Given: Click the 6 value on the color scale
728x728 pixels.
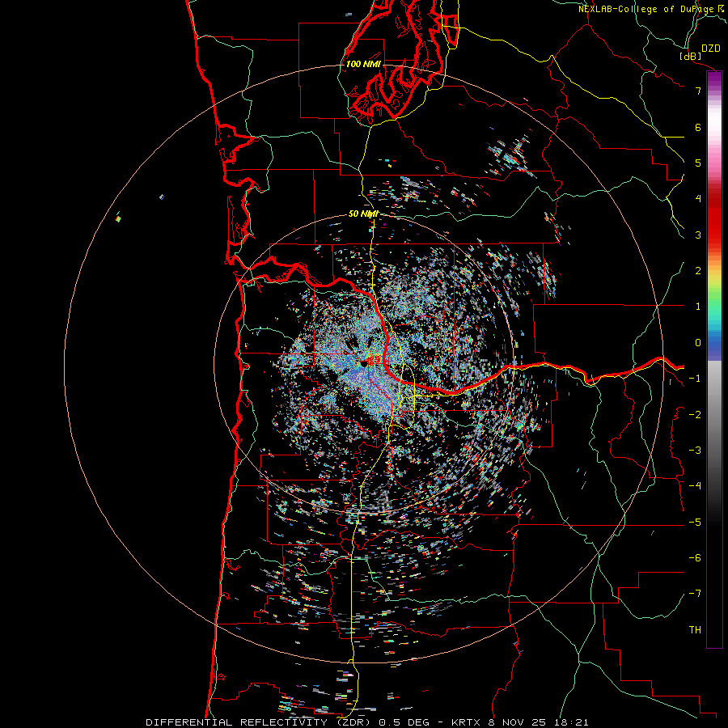Looking at the screenshot, I should [698, 127].
